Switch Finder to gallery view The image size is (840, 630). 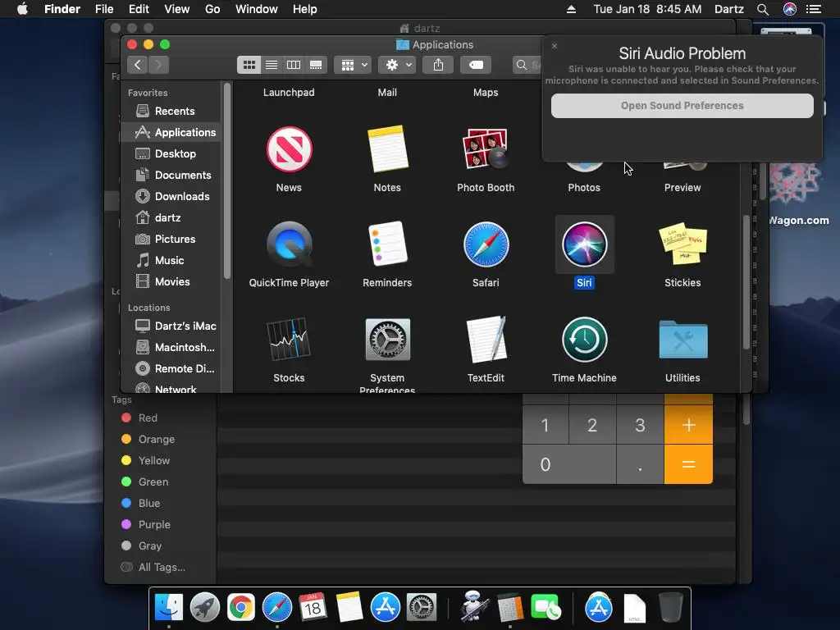[x=316, y=65]
